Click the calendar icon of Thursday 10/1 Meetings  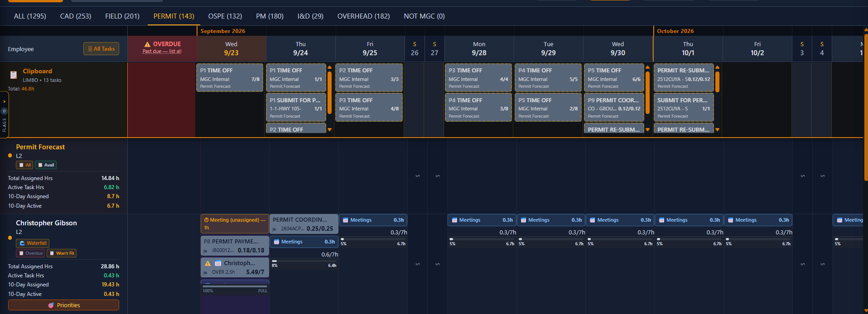click(x=661, y=220)
